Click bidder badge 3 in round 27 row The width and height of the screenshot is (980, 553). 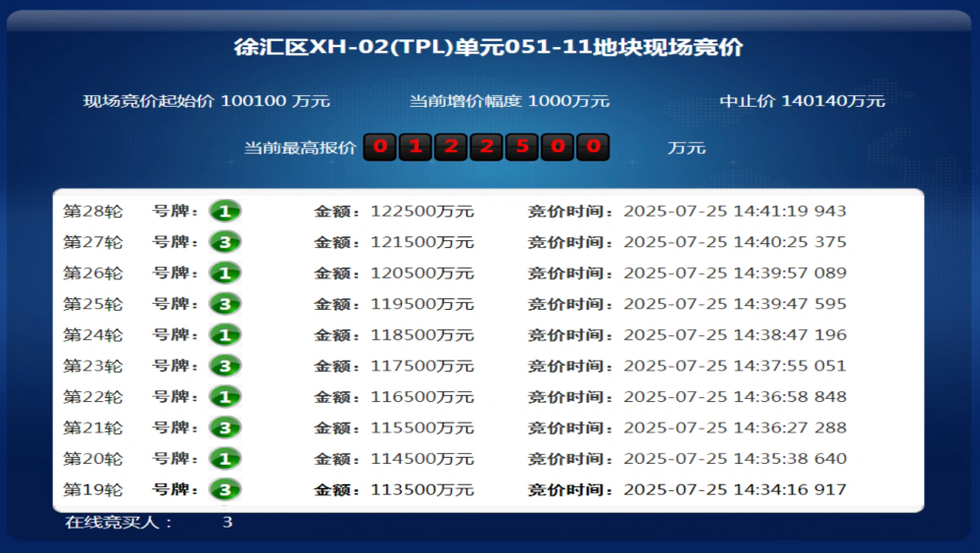(x=225, y=242)
